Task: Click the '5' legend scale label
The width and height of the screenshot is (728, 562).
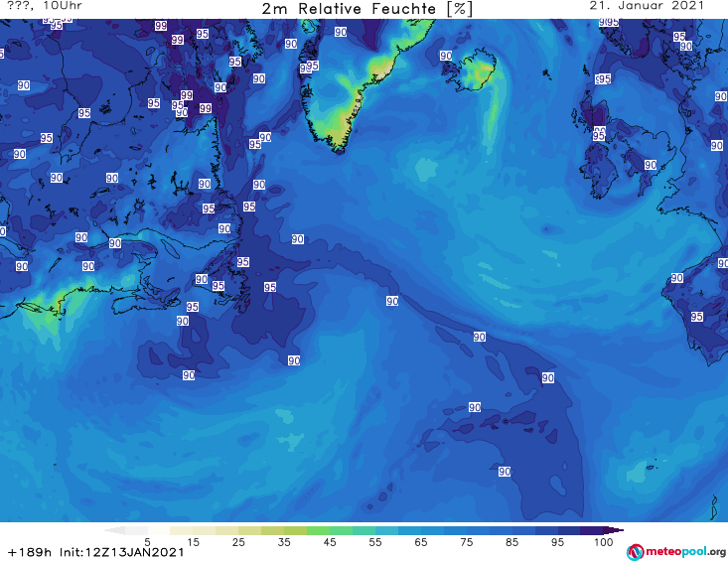Action: point(147,542)
